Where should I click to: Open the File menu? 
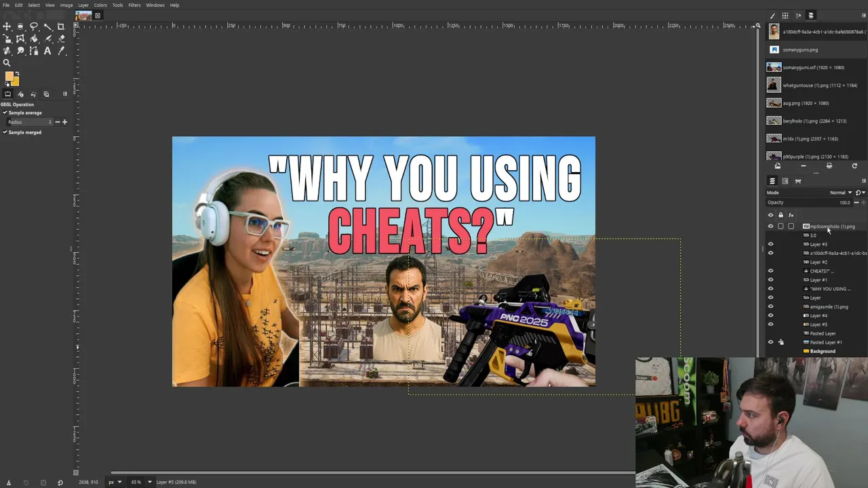click(x=6, y=5)
